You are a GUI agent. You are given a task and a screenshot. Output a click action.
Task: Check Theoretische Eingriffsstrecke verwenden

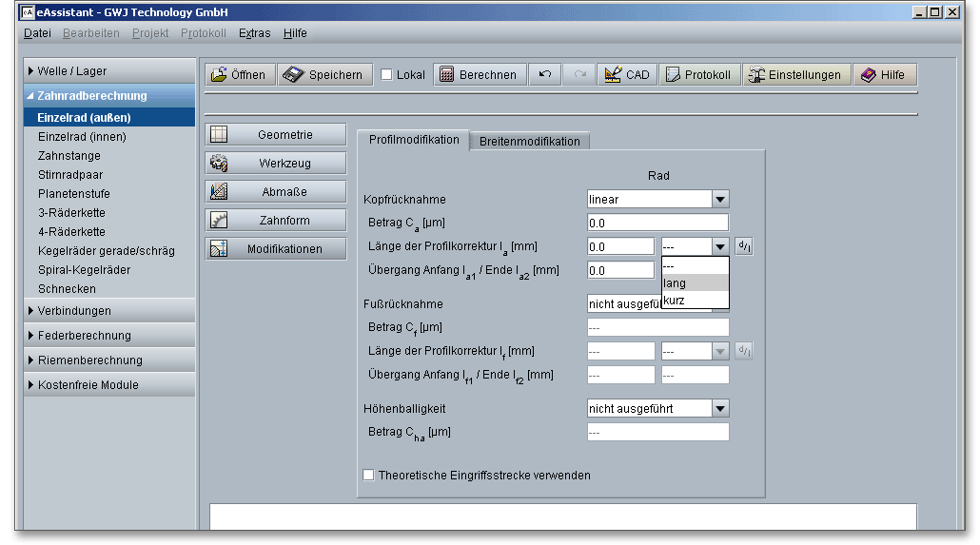(369, 476)
